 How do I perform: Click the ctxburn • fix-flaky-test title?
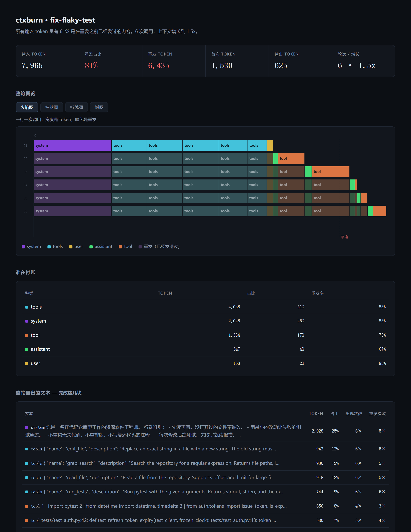[x=55, y=20]
